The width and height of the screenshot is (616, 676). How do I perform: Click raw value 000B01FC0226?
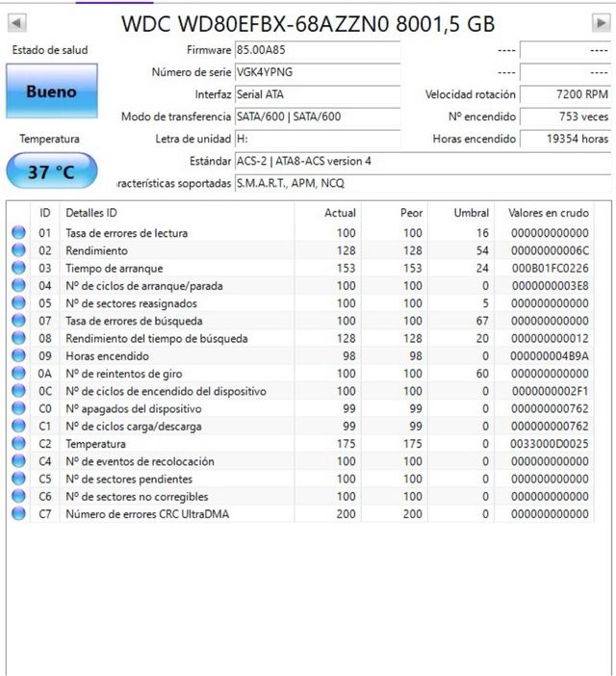551,268
